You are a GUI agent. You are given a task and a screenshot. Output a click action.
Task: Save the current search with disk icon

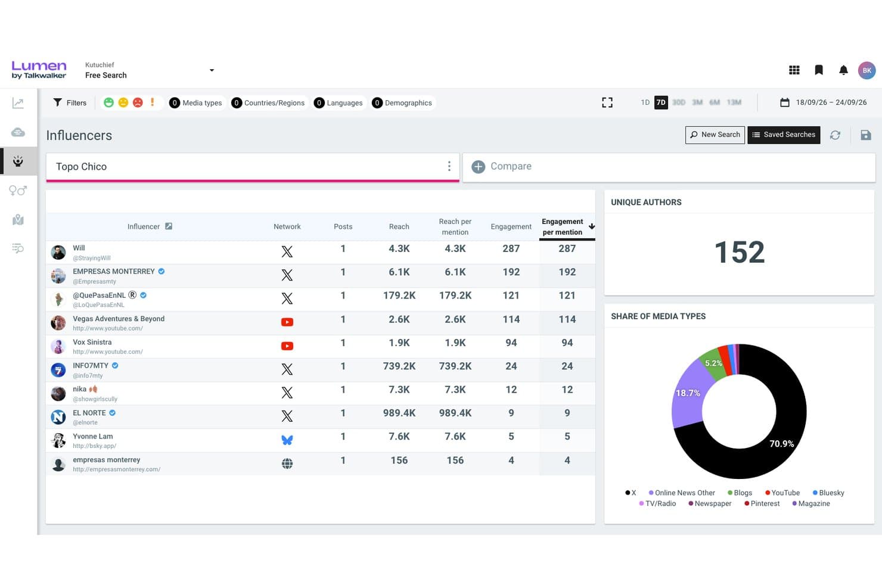(866, 135)
